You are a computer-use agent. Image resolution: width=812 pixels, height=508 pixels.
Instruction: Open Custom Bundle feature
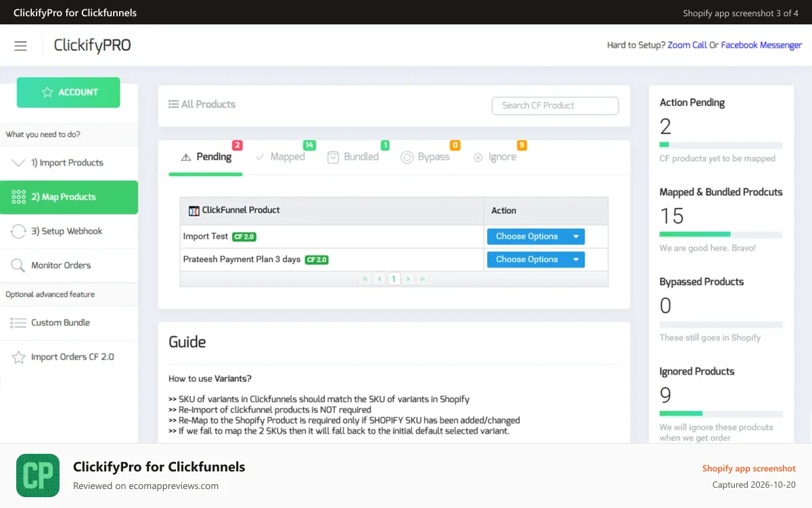coord(69,323)
